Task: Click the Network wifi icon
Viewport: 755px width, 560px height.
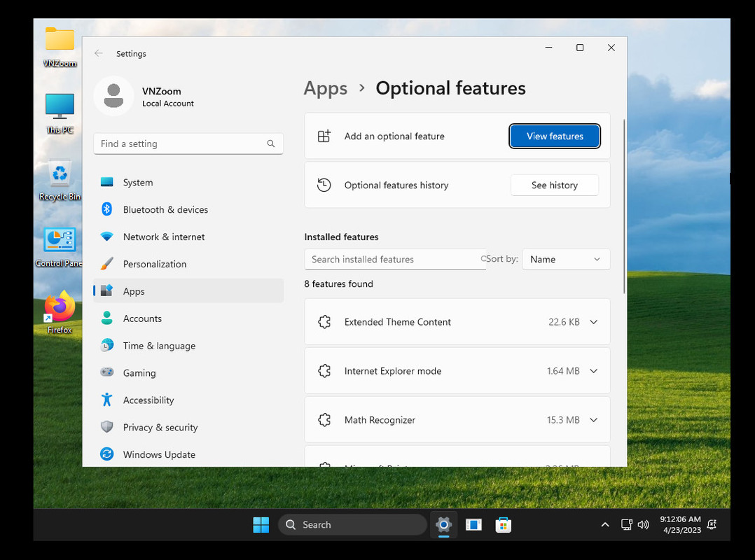Action: [x=107, y=236]
